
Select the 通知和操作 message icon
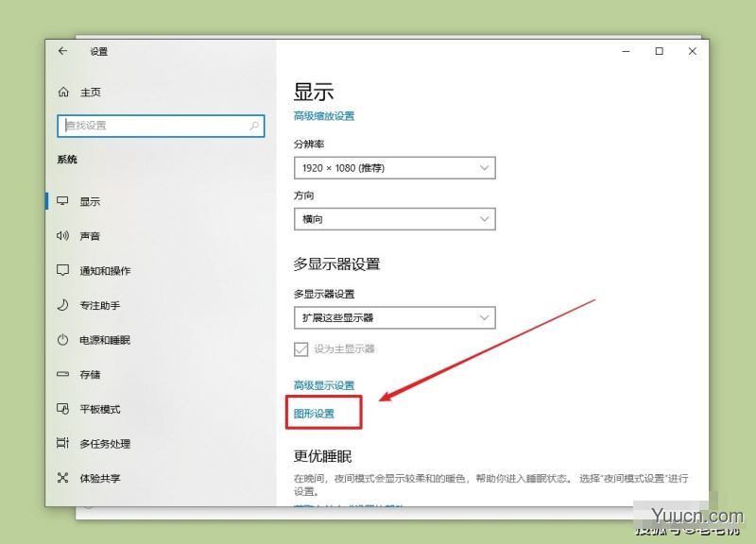point(62,270)
